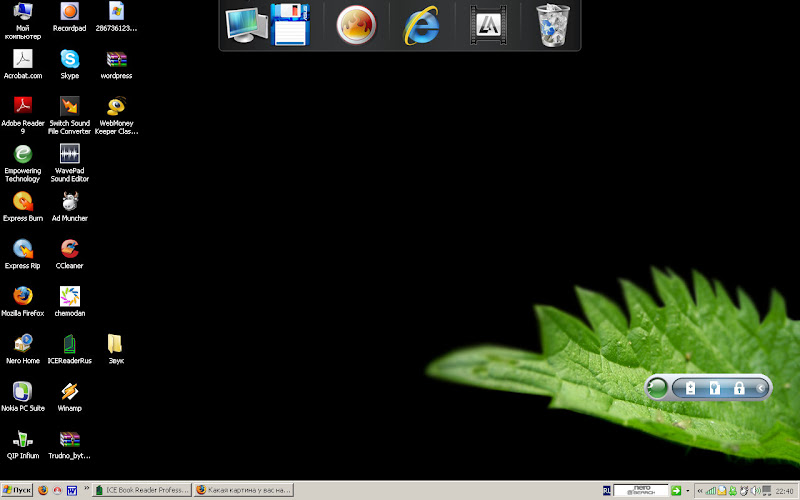Image resolution: width=800 pixels, height=500 pixels.
Task: Switch to ICE Book Reader taskbar window
Action: (x=141, y=491)
